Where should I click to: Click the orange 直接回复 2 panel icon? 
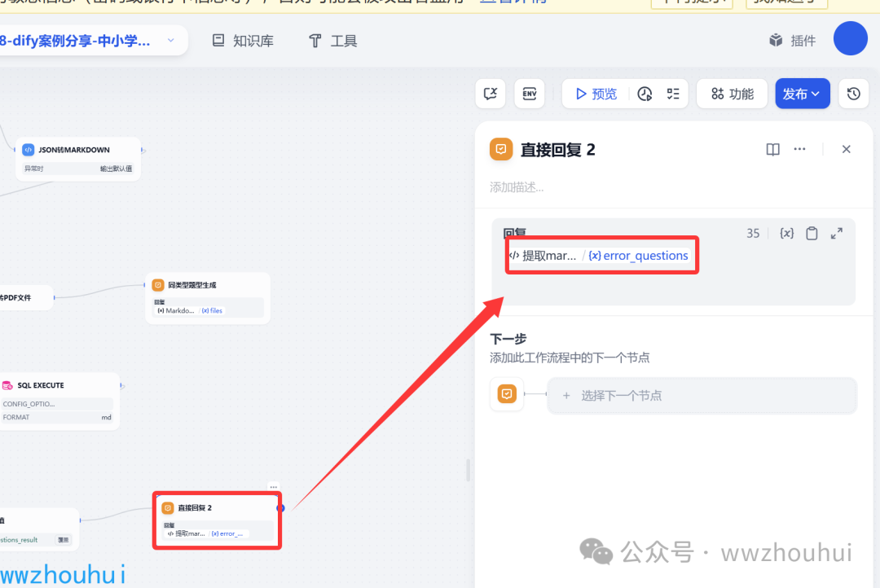[x=500, y=149]
